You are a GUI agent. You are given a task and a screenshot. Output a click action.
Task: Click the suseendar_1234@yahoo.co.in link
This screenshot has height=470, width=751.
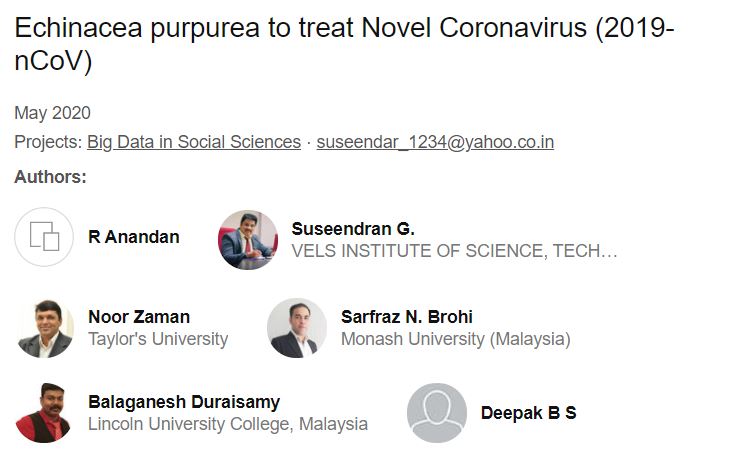(435, 142)
